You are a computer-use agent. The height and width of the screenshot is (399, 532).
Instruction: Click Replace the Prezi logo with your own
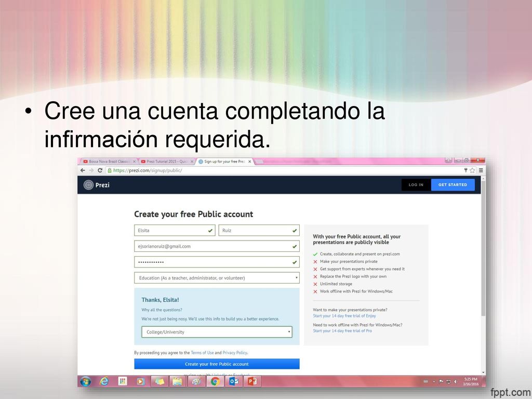tap(353, 276)
